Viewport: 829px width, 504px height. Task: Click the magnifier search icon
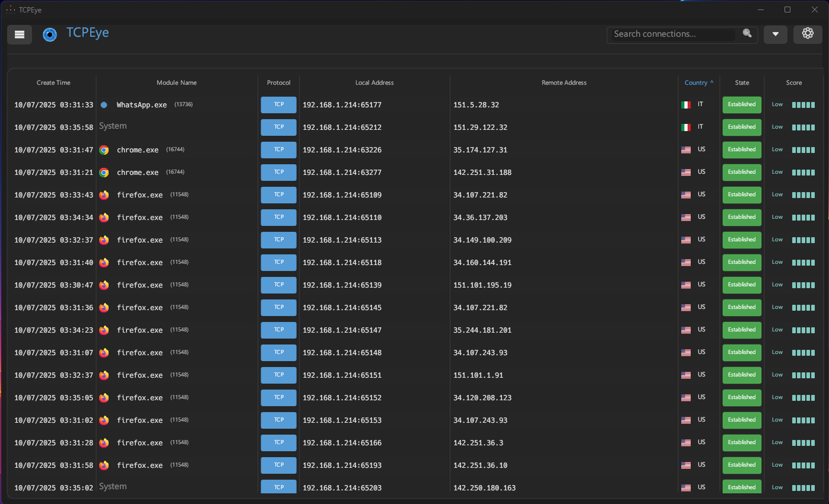[747, 34]
